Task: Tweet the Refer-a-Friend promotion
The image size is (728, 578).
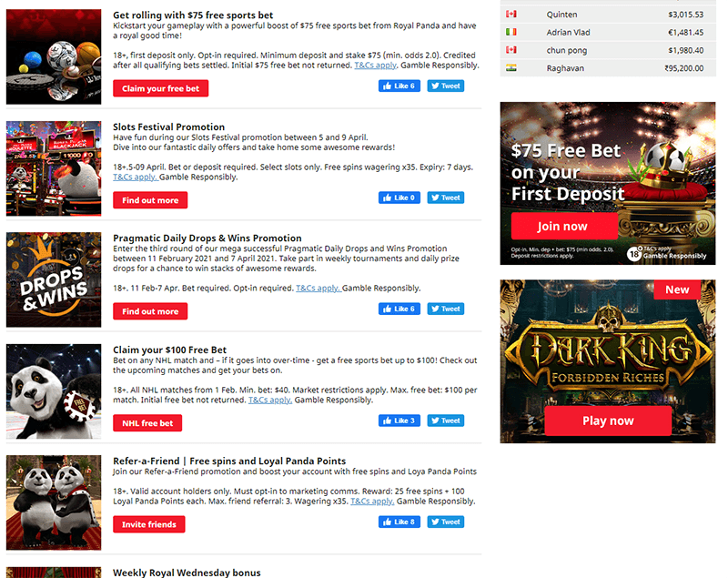Action: 445,522
